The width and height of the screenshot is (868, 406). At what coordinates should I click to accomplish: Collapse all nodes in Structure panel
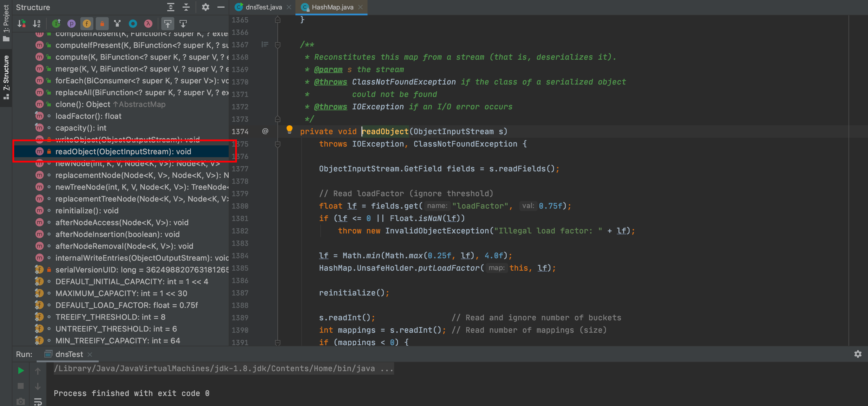tap(186, 7)
